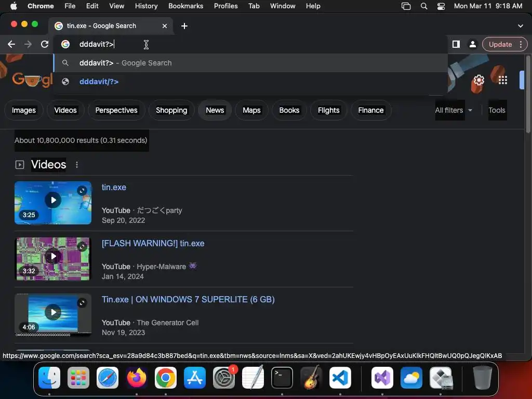Image resolution: width=532 pixels, height=399 pixels.
Task: Open Launchpad from the Dock
Action: tap(78, 378)
